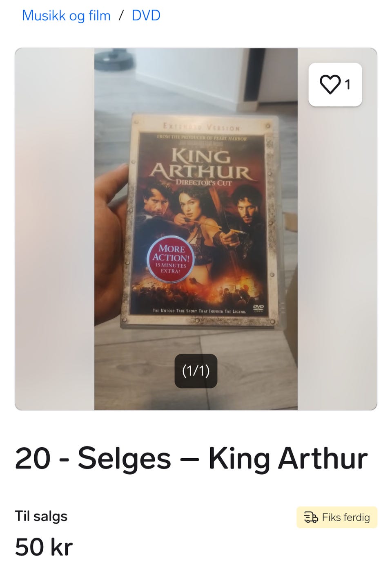Click the Extended Version text on cover

pyautogui.click(x=201, y=127)
